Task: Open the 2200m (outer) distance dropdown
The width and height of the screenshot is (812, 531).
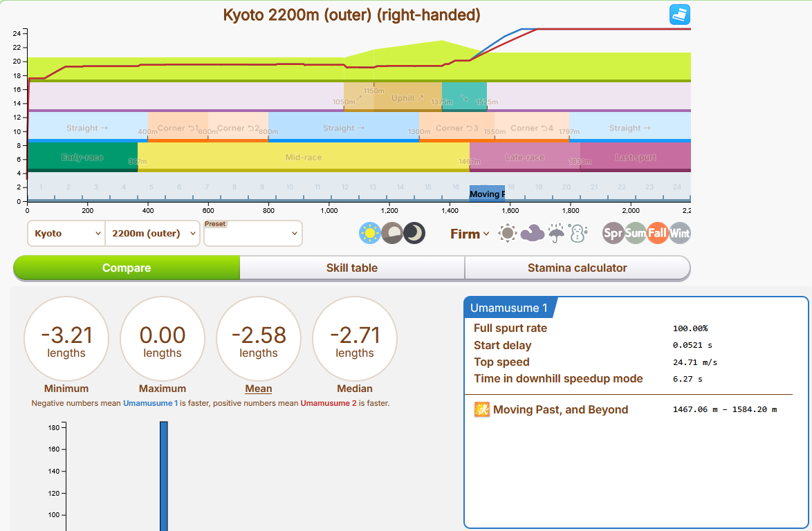Action: pyautogui.click(x=153, y=234)
